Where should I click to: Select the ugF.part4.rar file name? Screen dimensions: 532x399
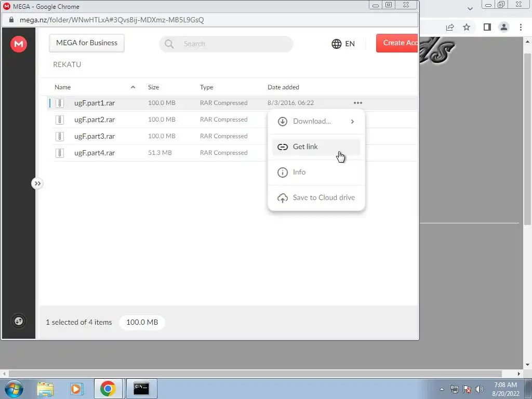click(95, 153)
